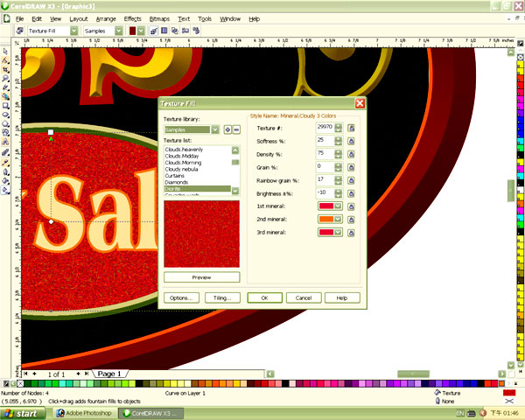Screen dimensions: 525x420
Task: Open the Bitmaps menu
Action: [x=159, y=19]
